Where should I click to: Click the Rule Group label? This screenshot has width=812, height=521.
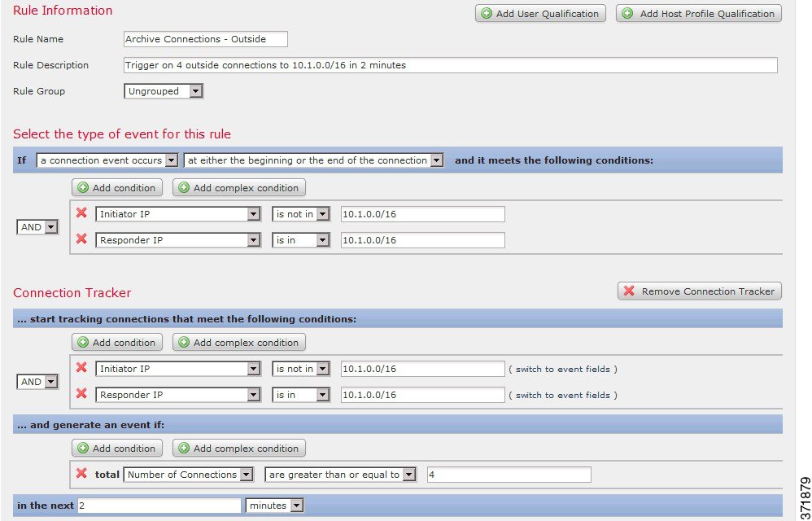(x=39, y=91)
